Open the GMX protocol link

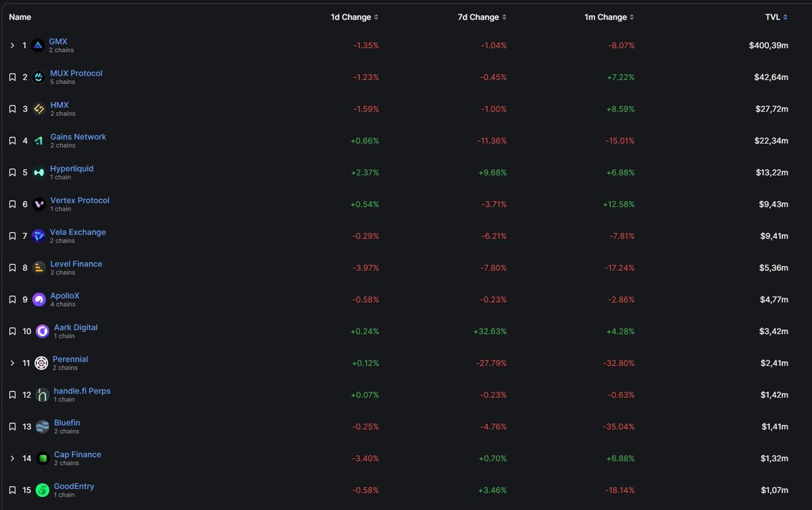pyautogui.click(x=58, y=41)
